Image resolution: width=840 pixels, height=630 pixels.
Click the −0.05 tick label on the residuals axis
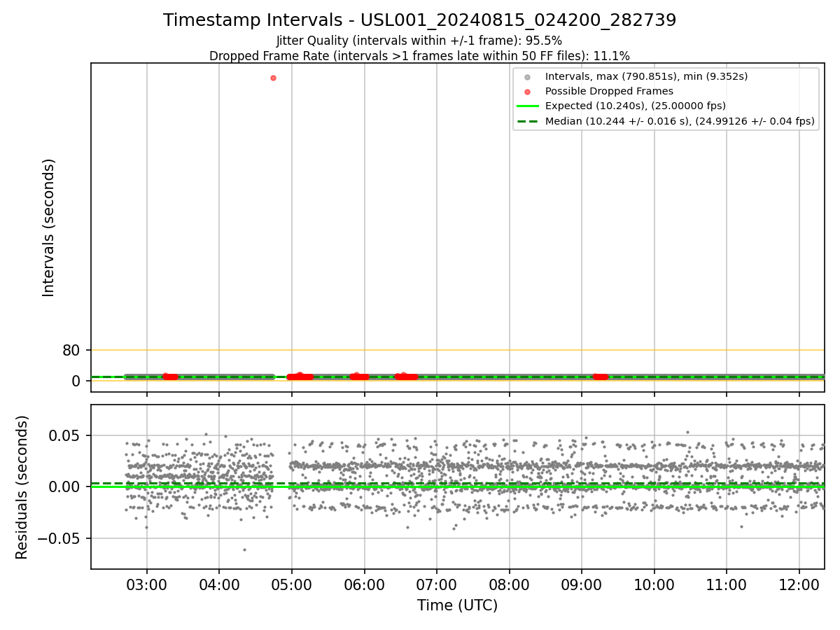59,538
